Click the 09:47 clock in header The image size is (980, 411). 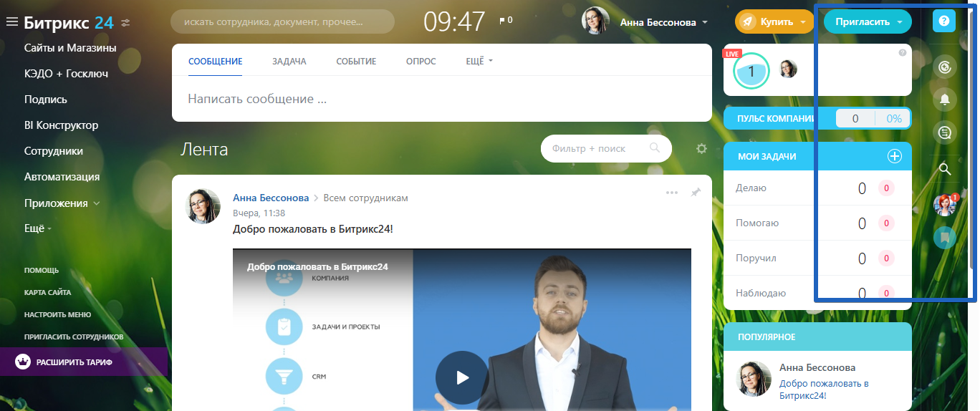pyautogui.click(x=454, y=21)
